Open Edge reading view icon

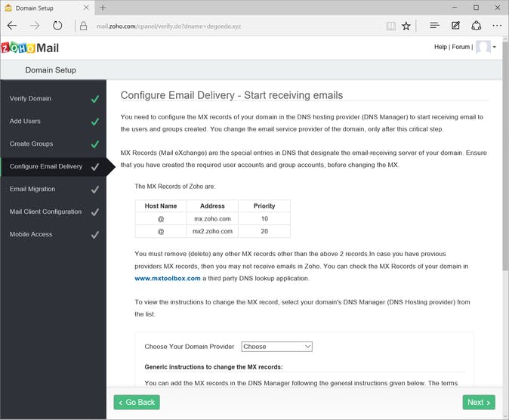pos(390,25)
